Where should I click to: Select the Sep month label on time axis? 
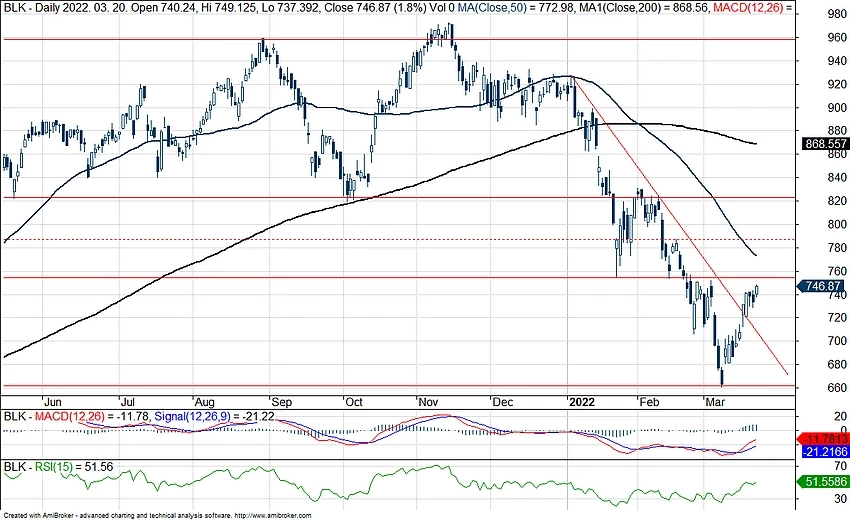(281, 402)
